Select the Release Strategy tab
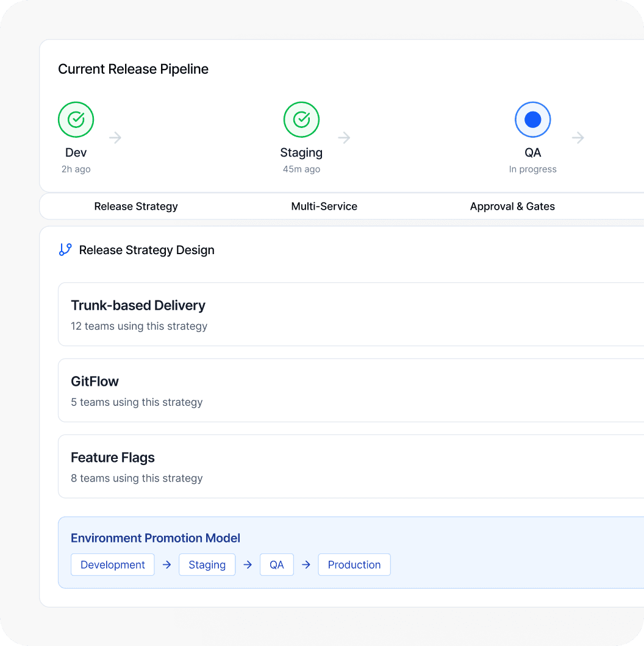Image resolution: width=644 pixels, height=646 pixels. tap(136, 206)
